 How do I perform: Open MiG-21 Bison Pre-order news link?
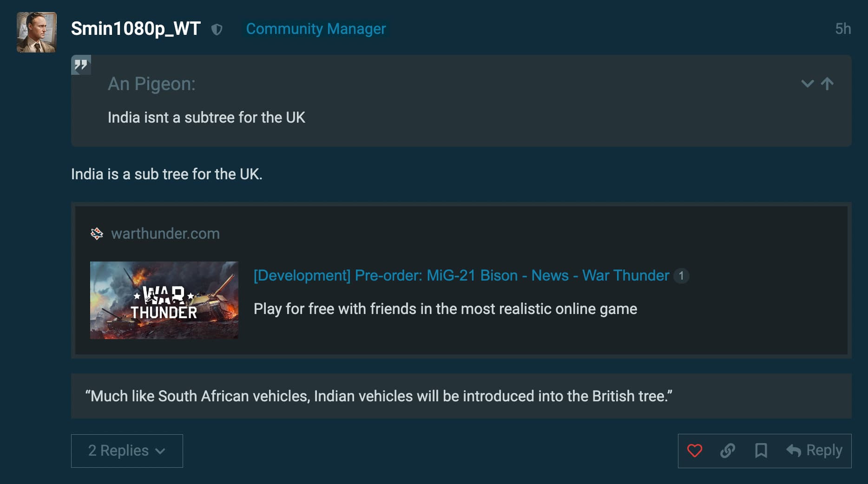click(x=461, y=275)
